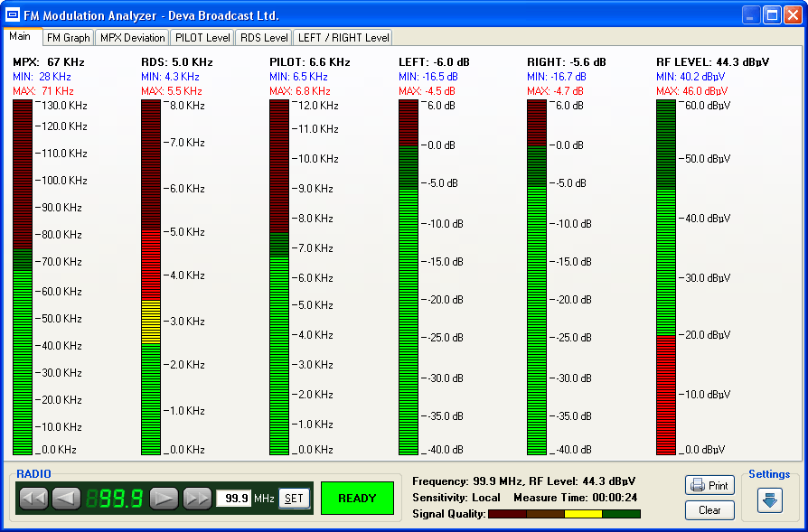
Task: Click the restore window icon in title bar
Action: point(771,14)
